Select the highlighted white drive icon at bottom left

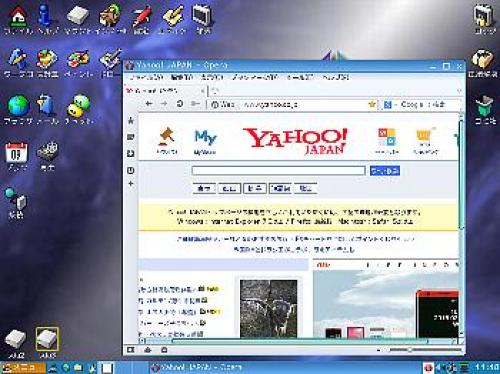click(x=47, y=339)
